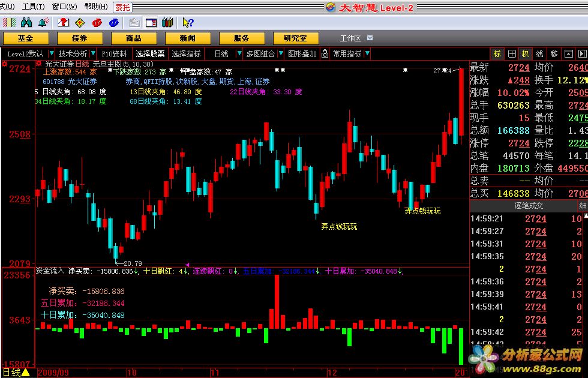Toggle the 线 drawing button

click(x=539, y=54)
